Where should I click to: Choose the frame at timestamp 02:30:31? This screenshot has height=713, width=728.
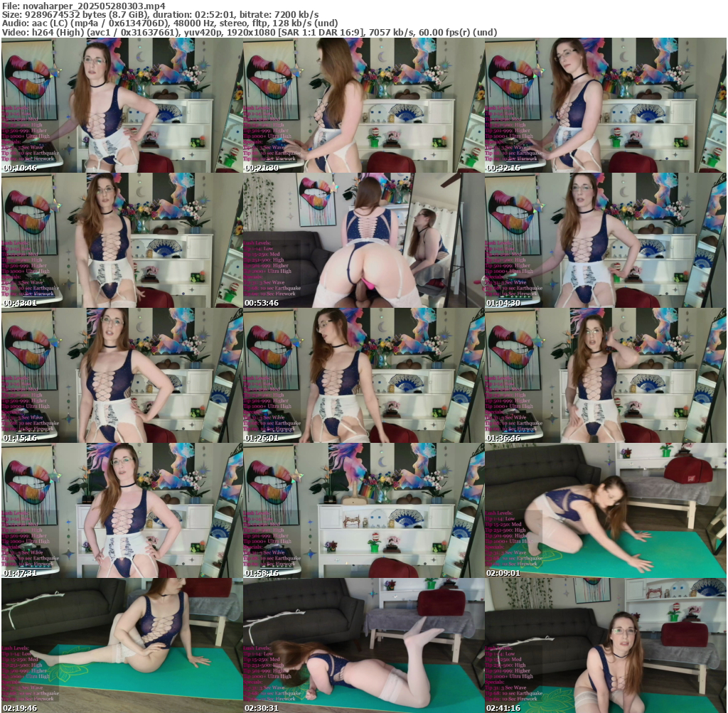363,645
